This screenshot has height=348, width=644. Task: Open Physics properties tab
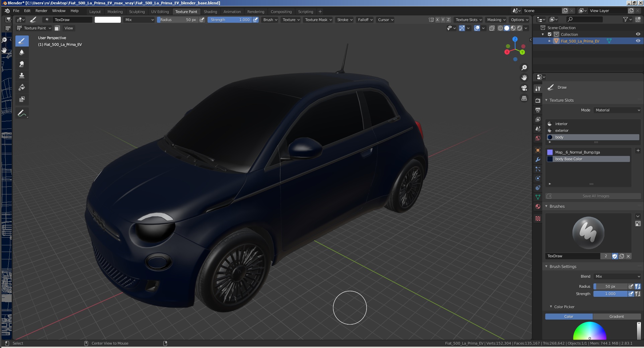point(538,178)
